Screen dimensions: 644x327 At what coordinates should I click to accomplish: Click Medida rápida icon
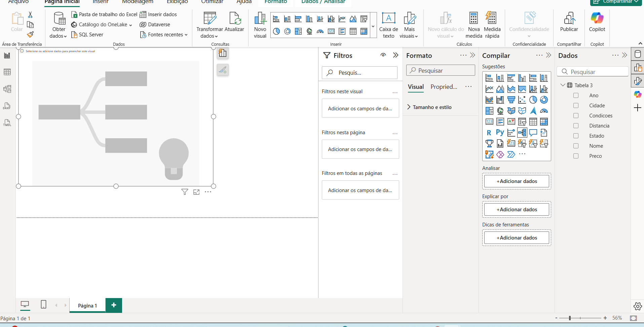pos(492,18)
